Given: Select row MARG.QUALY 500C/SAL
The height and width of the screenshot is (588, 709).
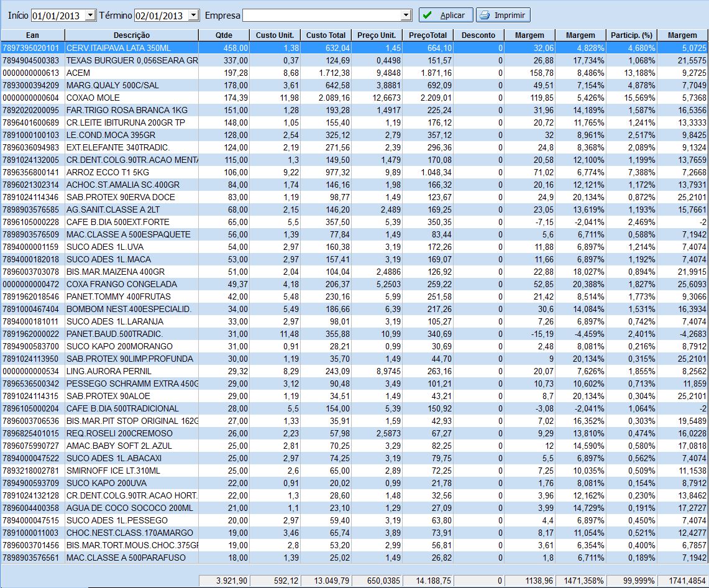Looking at the screenshot, I should 354,85.
